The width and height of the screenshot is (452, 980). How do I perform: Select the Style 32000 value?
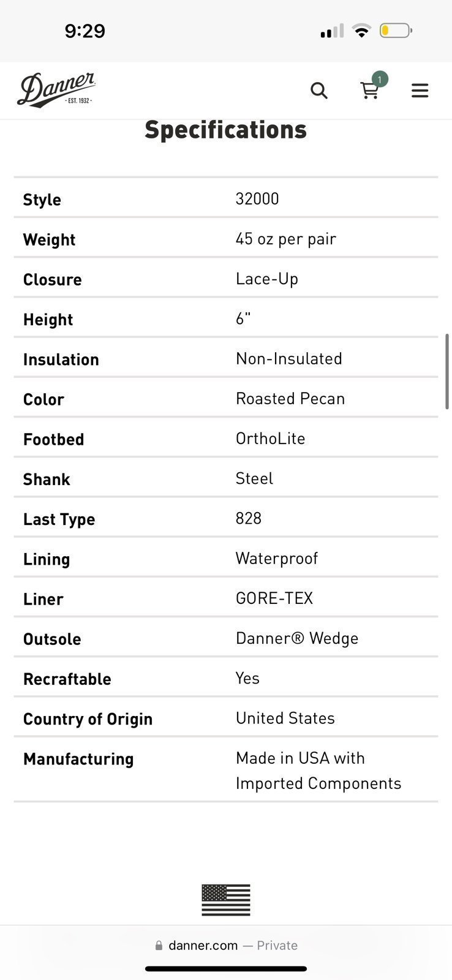pyautogui.click(x=257, y=198)
